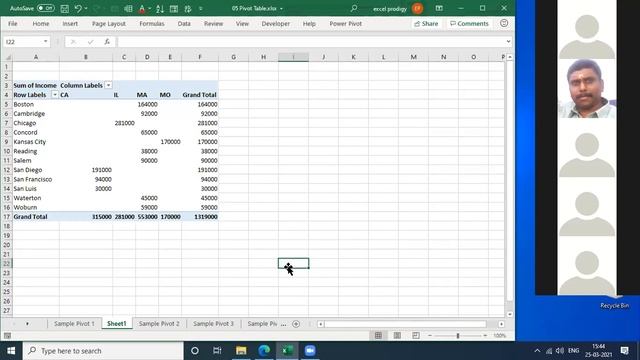640x360 pixels.
Task: Click the Type here to search box
Action: coord(103,351)
